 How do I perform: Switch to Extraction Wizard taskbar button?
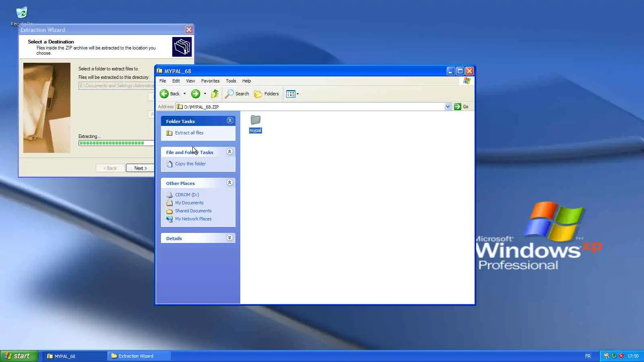coord(139,356)
